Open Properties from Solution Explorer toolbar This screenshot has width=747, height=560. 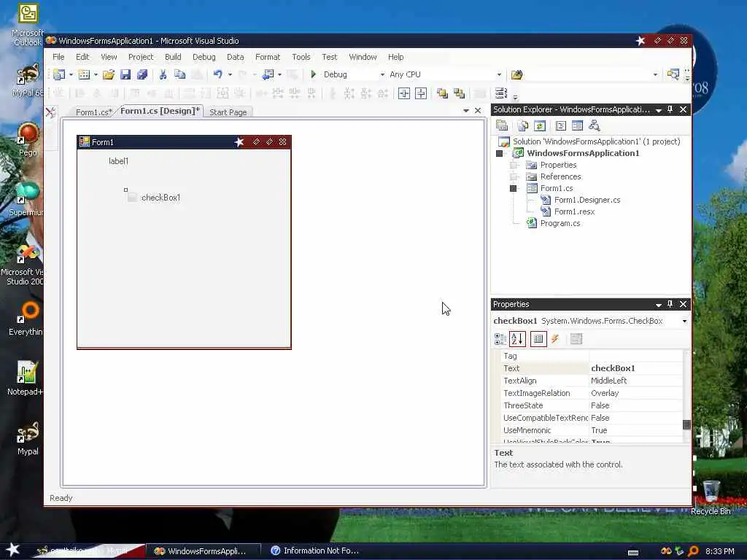pyautogui.click(x=502, y=125)
